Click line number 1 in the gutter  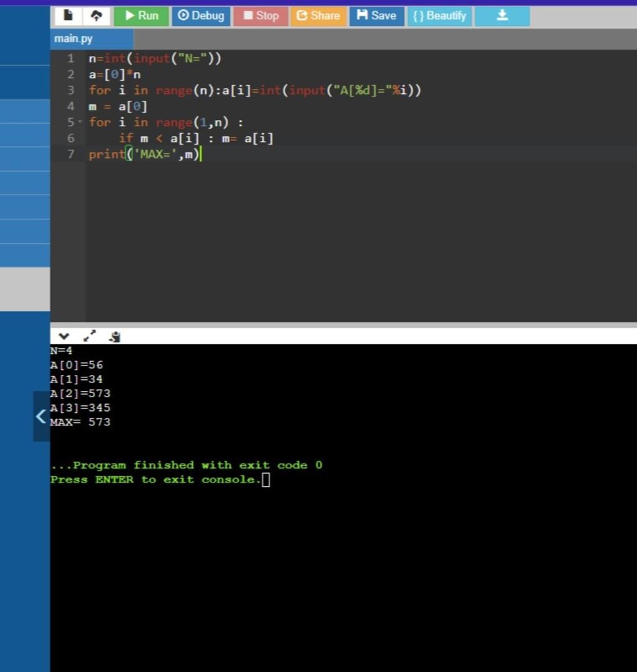(71, 58)
